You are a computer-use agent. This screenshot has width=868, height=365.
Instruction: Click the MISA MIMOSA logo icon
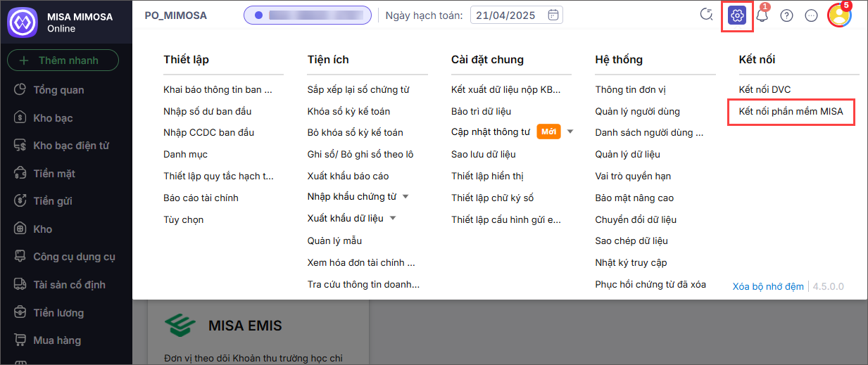[x=21, y=22]
